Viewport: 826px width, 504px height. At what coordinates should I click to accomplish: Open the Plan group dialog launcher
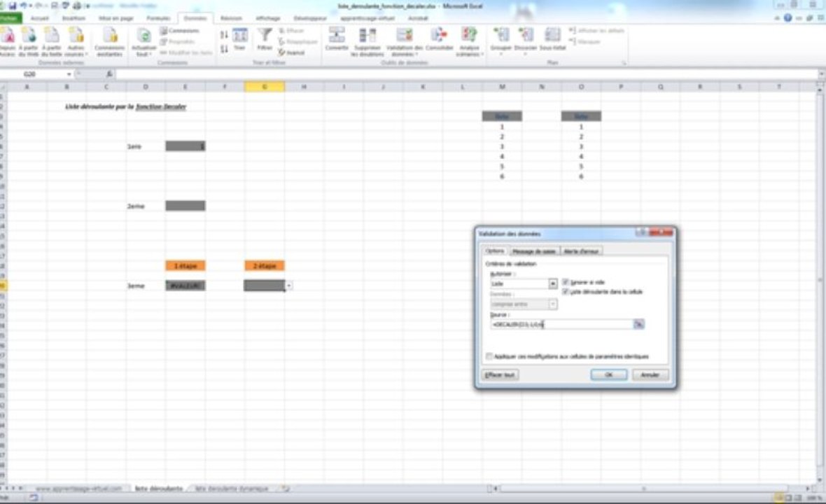point(624,63)
